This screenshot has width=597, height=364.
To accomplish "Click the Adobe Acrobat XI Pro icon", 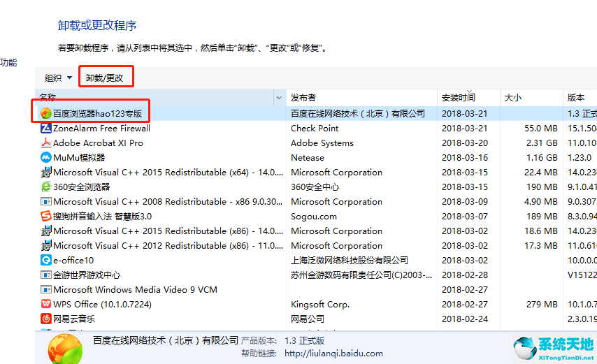I will click(x=45, y=143).
